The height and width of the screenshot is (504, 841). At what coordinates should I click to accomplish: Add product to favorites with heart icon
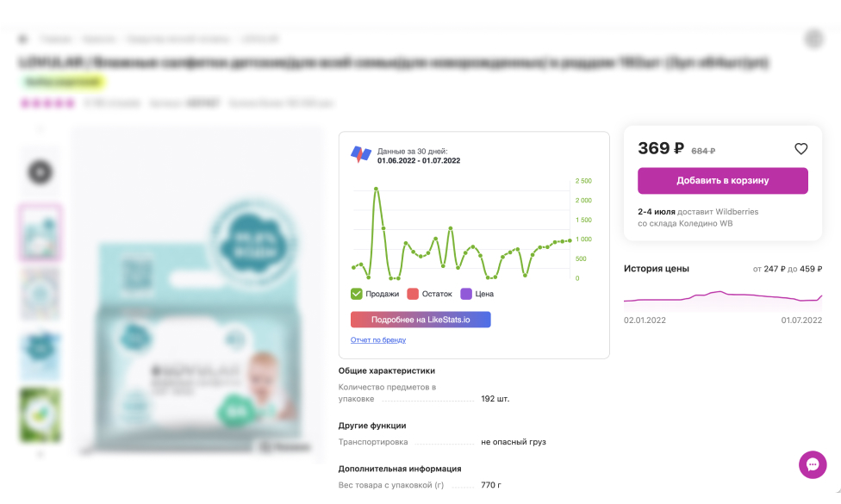pyautogui.click(x=801, y=149)
